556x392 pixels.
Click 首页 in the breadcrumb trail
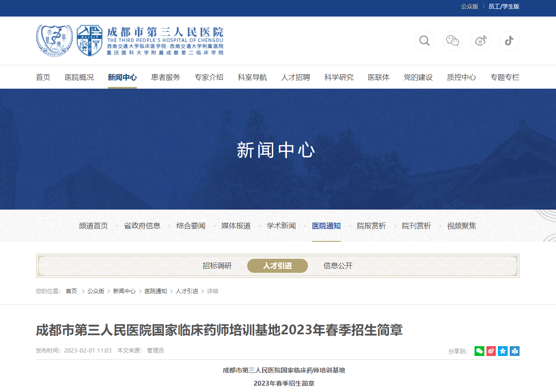pos(71,291)
